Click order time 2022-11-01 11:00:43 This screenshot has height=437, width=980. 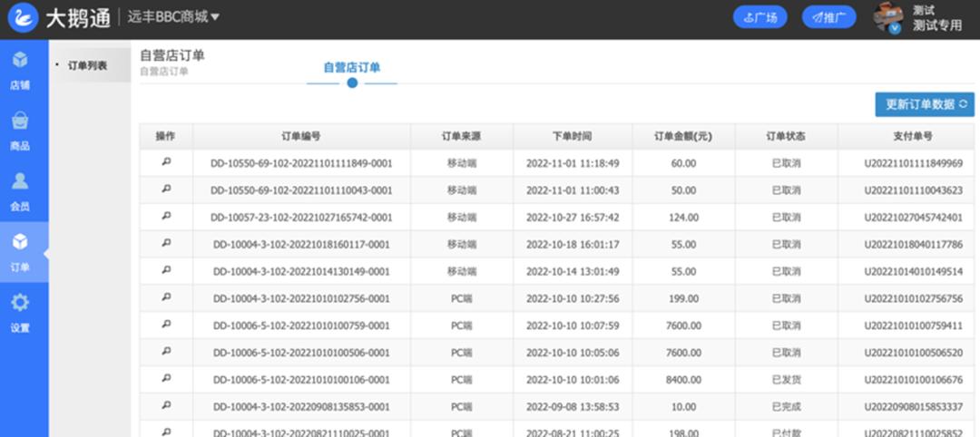[573, 190]
